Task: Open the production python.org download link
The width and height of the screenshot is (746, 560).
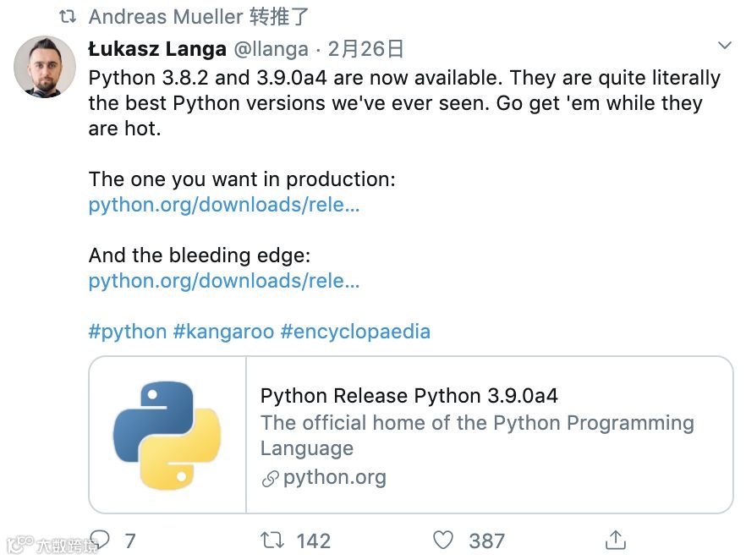Action: point(224,205)
